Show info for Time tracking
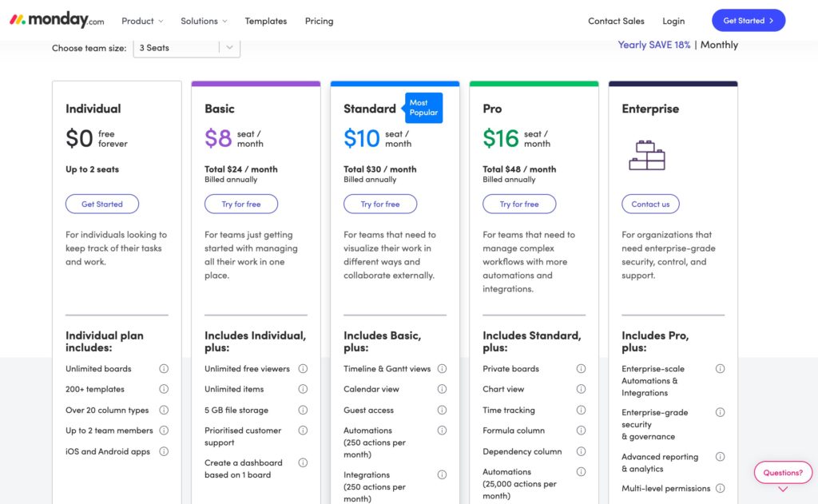Screen dimensions: 818x504 click(582, 410)
